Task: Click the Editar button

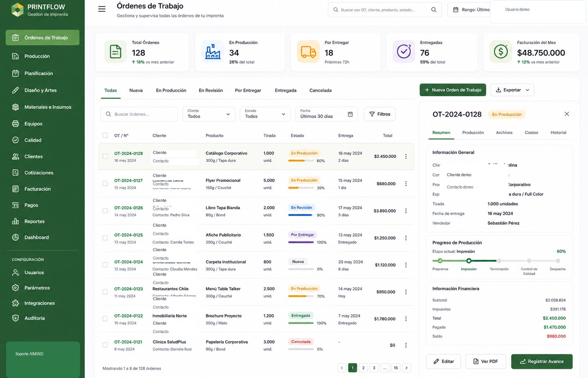Action: pyautogui.click(x=444, y=361)
